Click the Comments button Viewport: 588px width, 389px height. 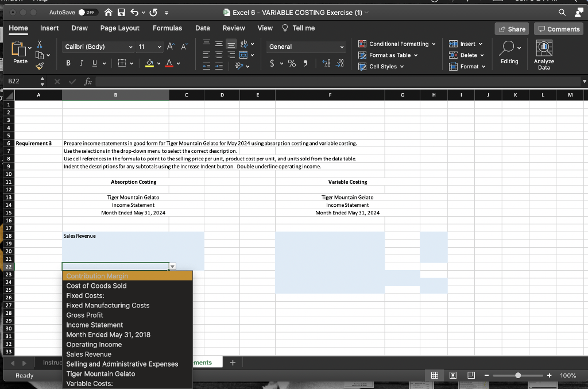point(559,29)
